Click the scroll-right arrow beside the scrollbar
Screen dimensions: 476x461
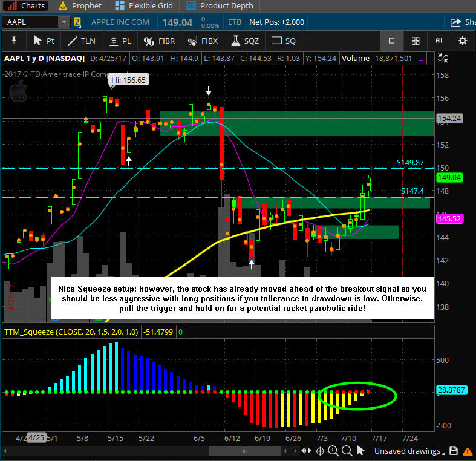pos(295,451)
